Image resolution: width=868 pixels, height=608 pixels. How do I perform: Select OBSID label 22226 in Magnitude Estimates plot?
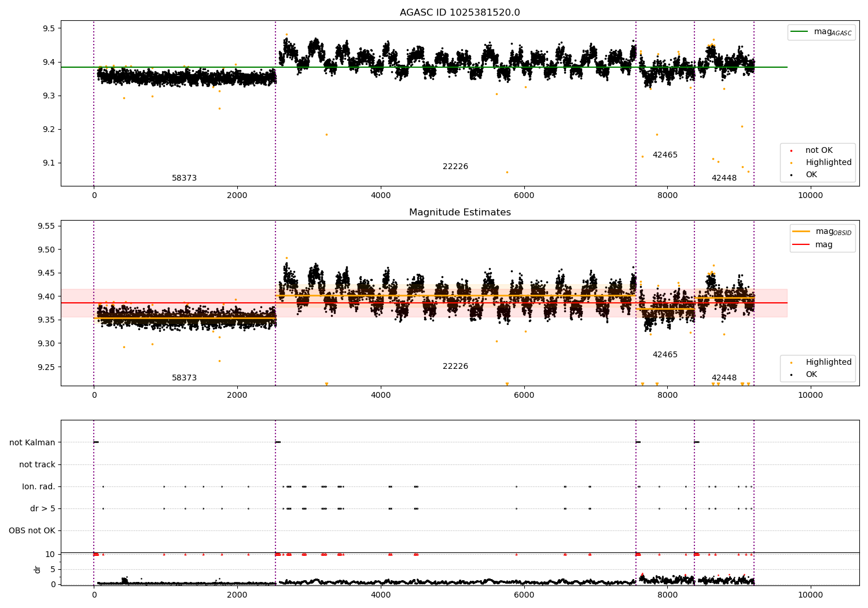point(455,367)
